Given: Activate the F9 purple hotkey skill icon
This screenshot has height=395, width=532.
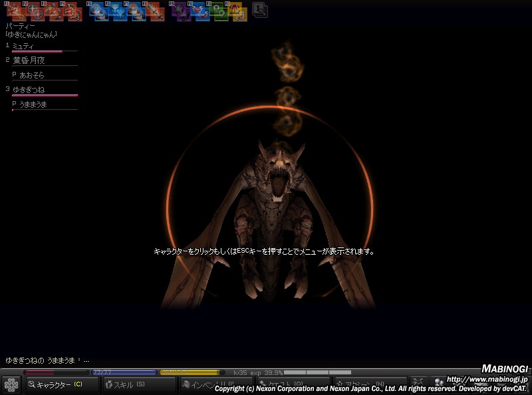Looking at the screenshot, I should (x=182, y=11).
